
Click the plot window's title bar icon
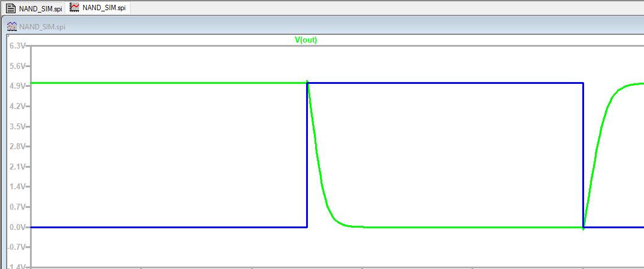(12, 27)
